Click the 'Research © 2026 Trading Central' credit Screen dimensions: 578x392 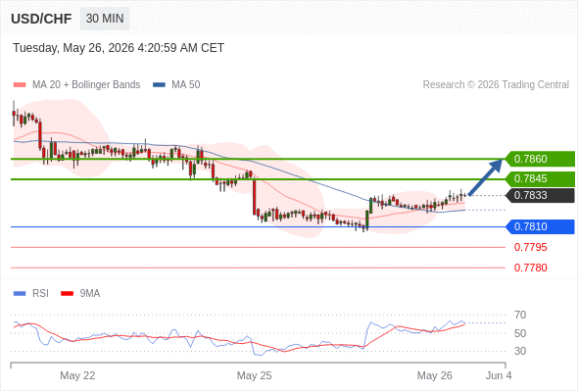pos(496,85)
